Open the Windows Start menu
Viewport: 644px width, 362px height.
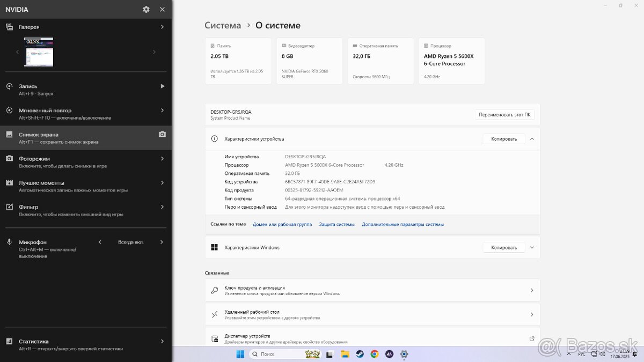[x=240, y=354]
